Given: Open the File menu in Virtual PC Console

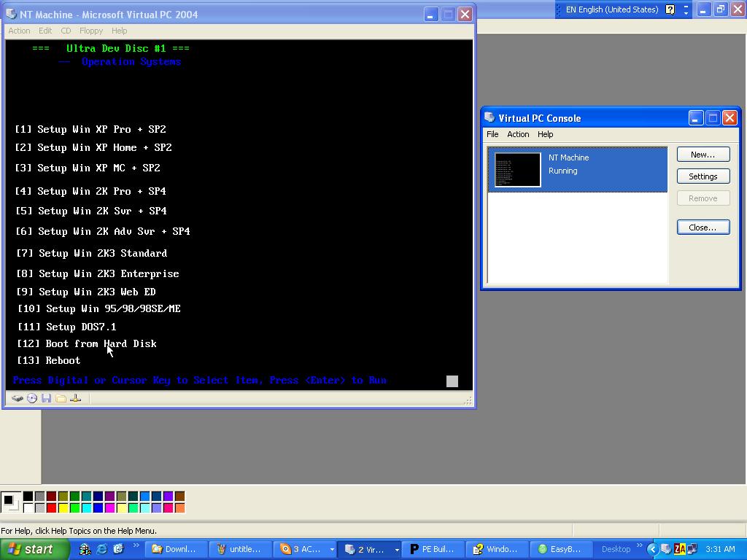Looking at the screenshot, I should tap(492, 134).
